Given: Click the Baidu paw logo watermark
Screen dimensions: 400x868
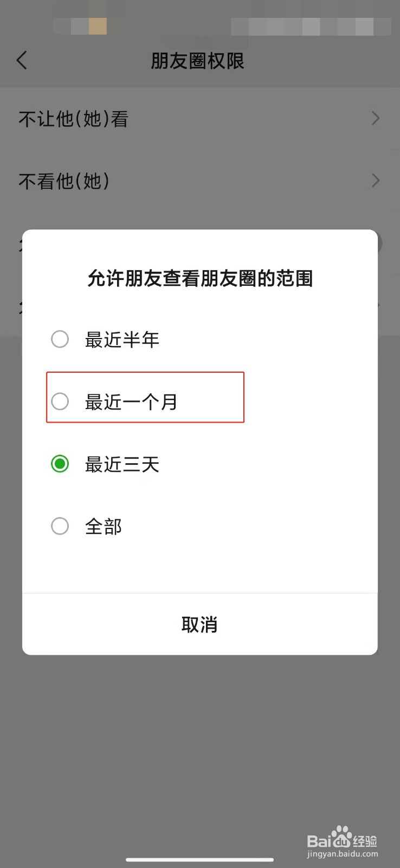Looking at the screenshot, I should click(341, 838).
